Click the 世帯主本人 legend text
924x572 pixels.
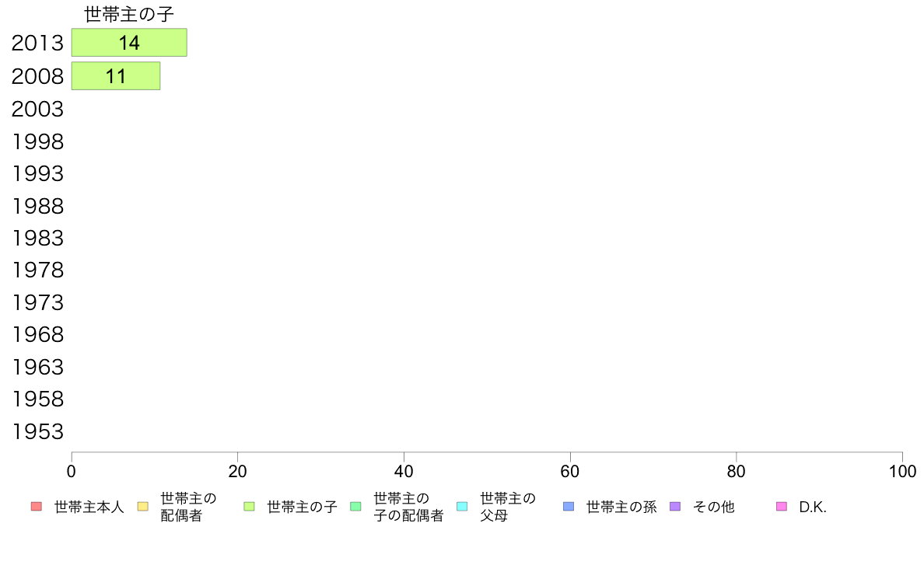coord(89,507)
